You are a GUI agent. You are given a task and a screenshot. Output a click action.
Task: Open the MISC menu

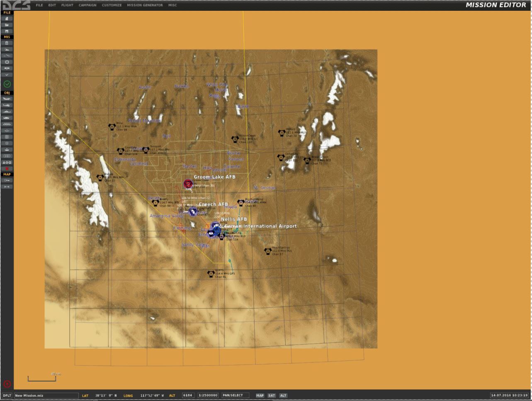click(x=172, y=5)
